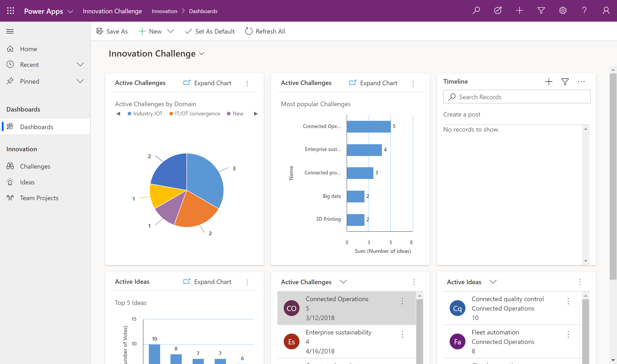
Task: Click New button dropdown arrow
Action: point(172,31)
